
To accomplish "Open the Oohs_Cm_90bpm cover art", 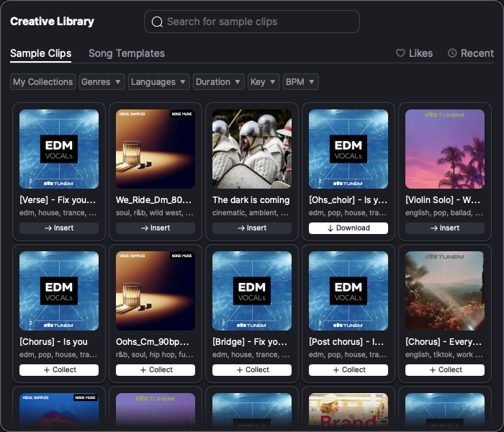I will (x=156, y=291).
